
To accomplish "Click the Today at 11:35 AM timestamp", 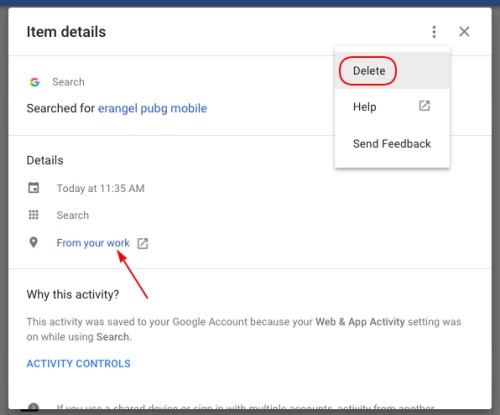I will coord(100,188).
